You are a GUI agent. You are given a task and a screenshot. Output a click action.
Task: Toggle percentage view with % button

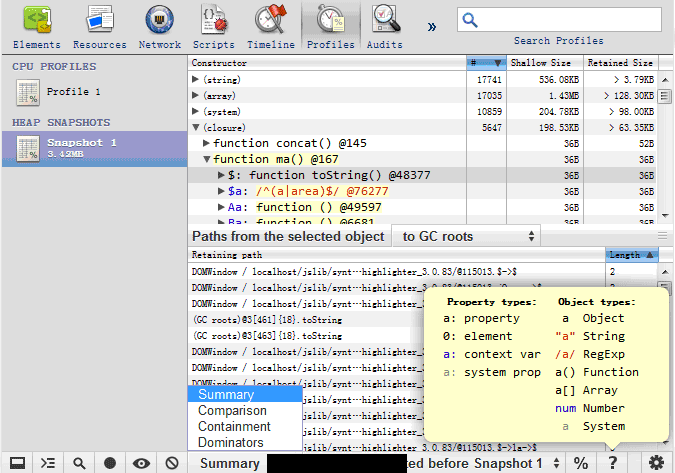click(x=581, y=463)
